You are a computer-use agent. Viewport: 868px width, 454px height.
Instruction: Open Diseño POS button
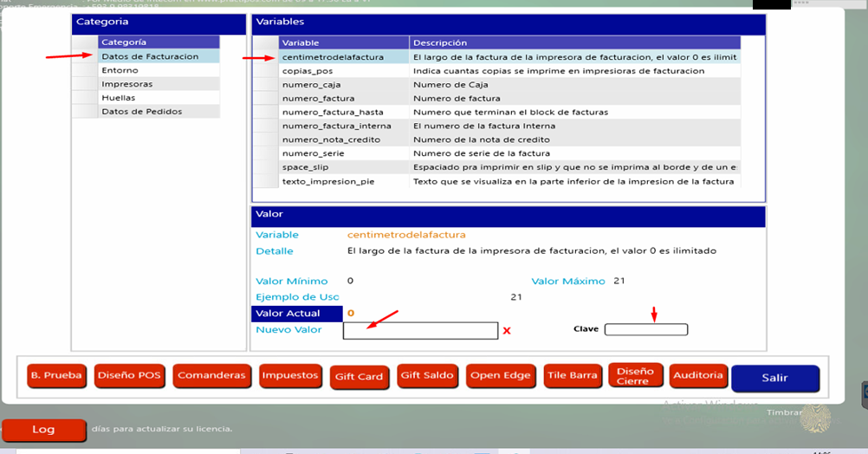click(130, 376)
